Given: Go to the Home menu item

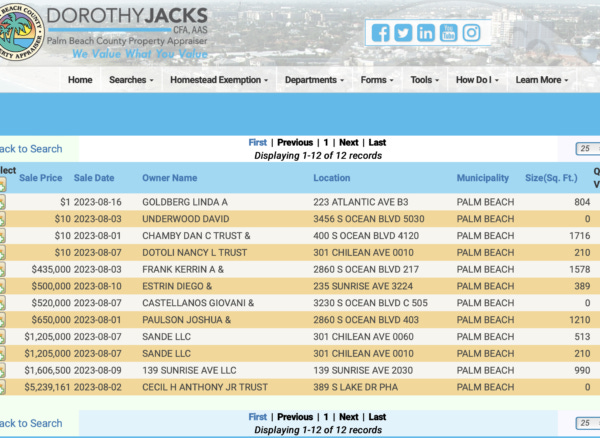Looking at the screenshot, I should pyautogui.click(x=80, y=80).
